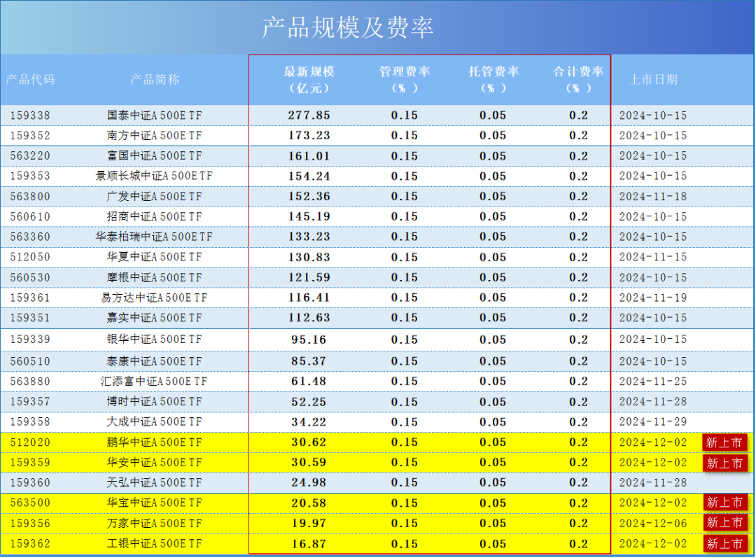Select product code 159358
The width and height of the screenshot is (756, 558).
pyautogui.click(x=30, y=422)
